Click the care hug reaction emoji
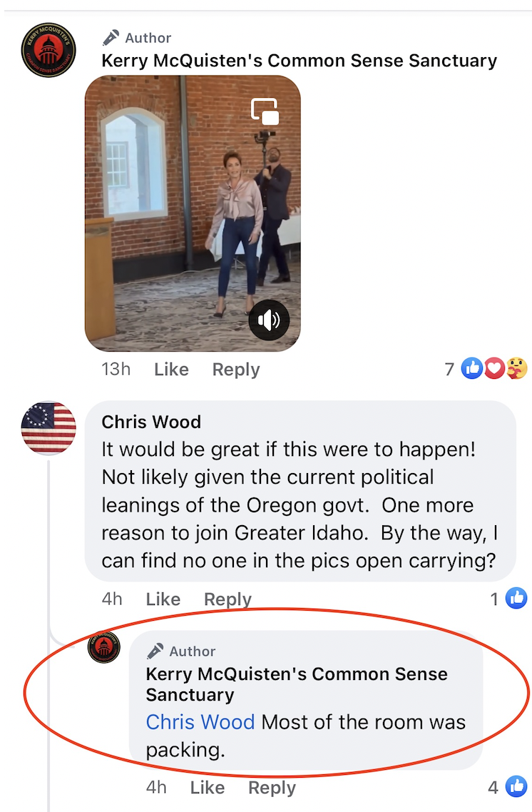Screen dimensions: 532x812 point(516,368)
